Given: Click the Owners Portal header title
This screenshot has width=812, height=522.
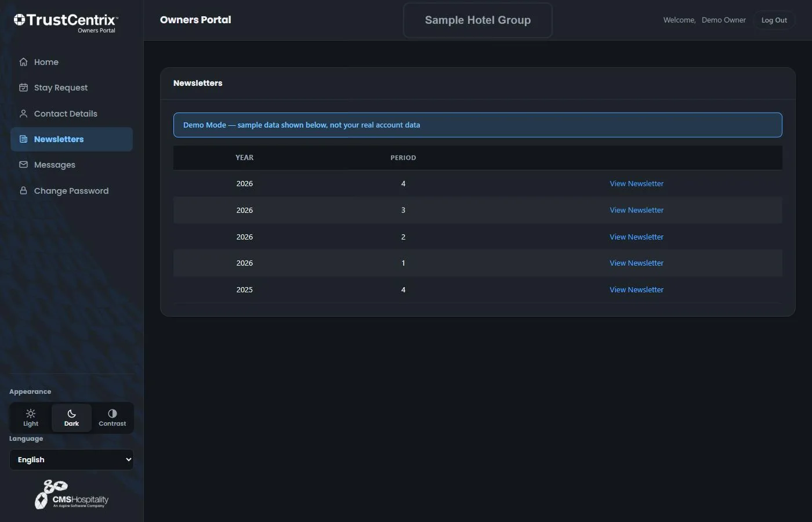Looking at the screenshot, I should pyautogui.click(x=195, y=20).
